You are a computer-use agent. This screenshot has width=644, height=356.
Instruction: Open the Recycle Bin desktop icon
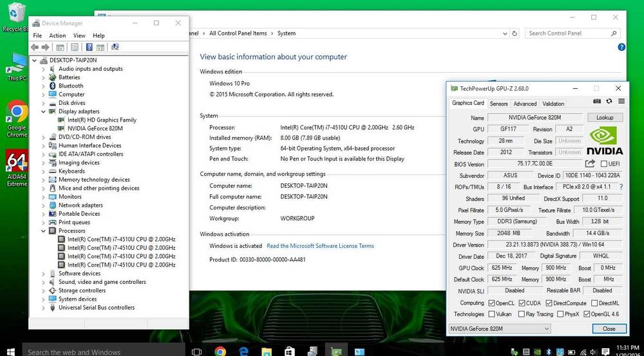15,17
